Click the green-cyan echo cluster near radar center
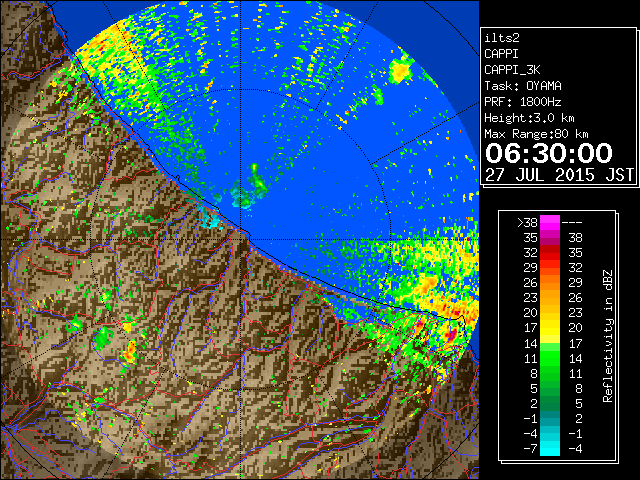Image resolution: width=640 pixels, height=480 pixels. pos(249,188)
